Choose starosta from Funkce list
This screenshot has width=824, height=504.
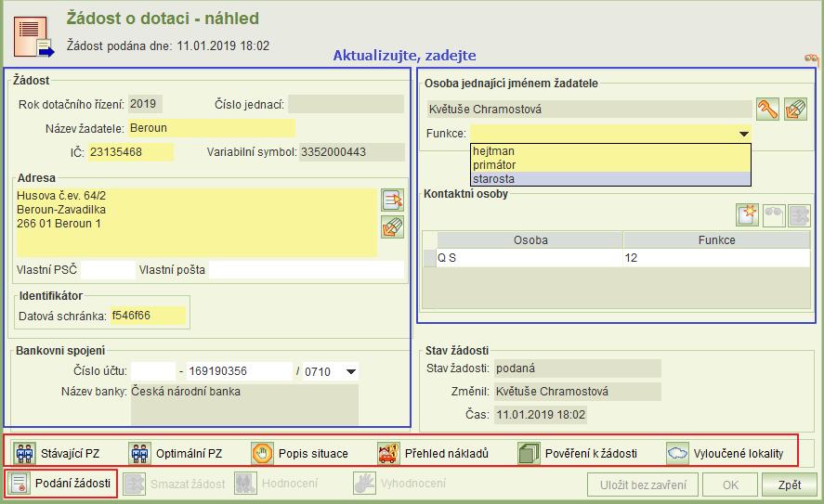(610, 178)
